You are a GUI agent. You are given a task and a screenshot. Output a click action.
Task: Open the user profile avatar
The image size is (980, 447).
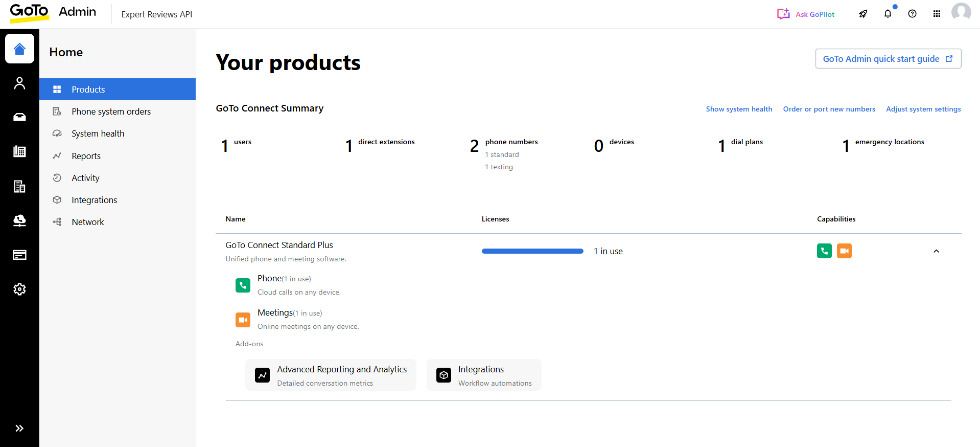961,12
